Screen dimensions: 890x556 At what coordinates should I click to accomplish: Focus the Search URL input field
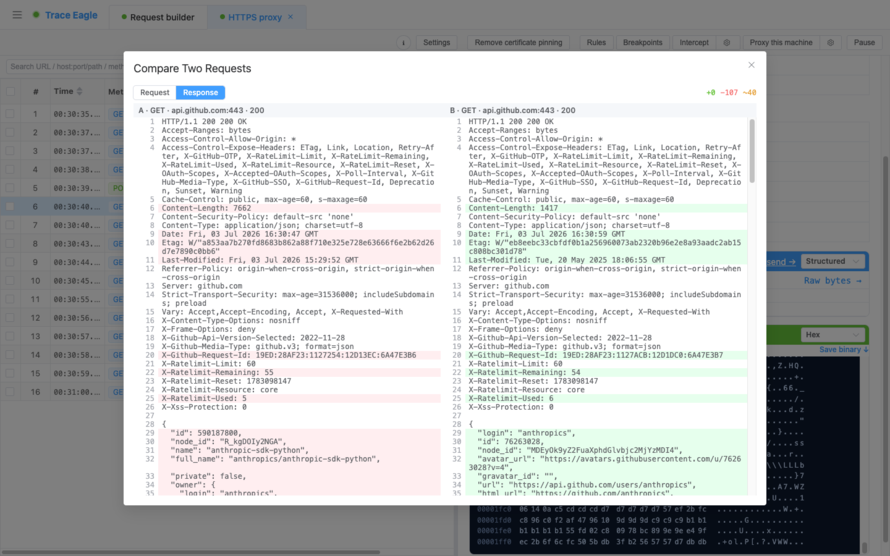(x=65, y=66)
